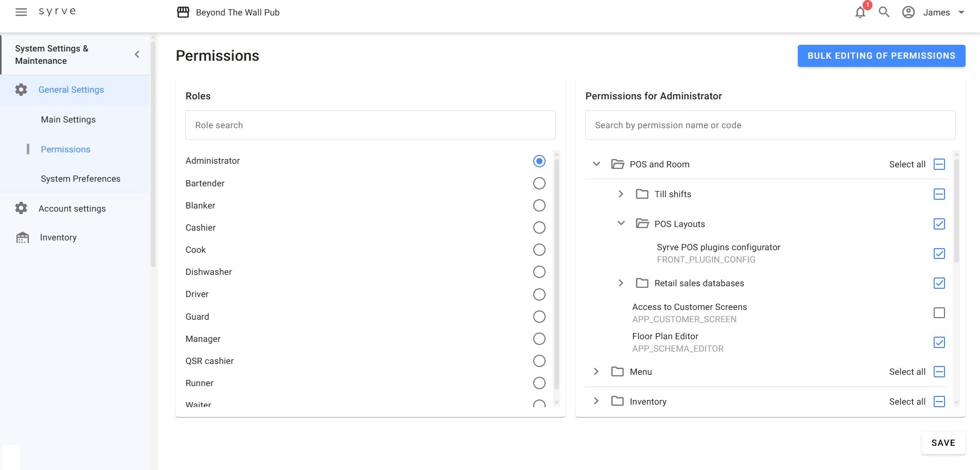Click the left sidebar scrollbar
The width and height of the screenshot is (980, 470).
(153, 153)
